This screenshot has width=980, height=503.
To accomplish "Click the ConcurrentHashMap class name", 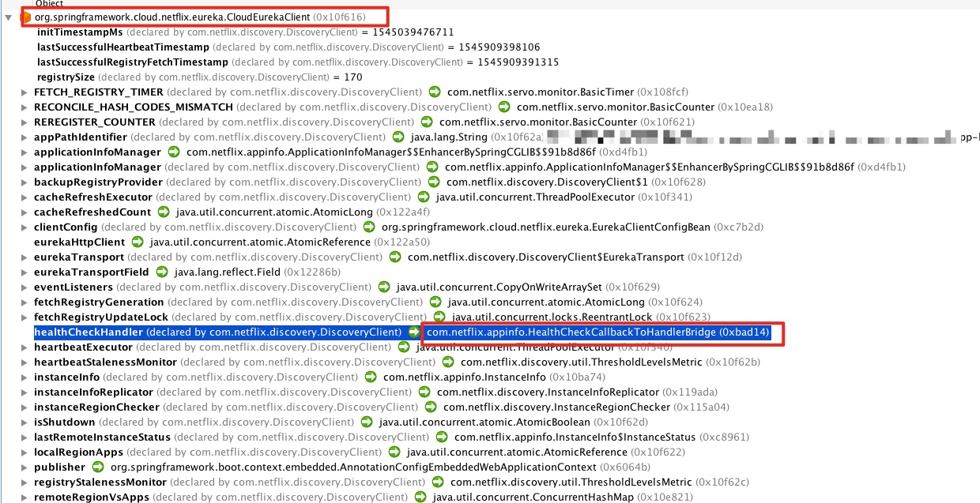I will coord(533,497).
